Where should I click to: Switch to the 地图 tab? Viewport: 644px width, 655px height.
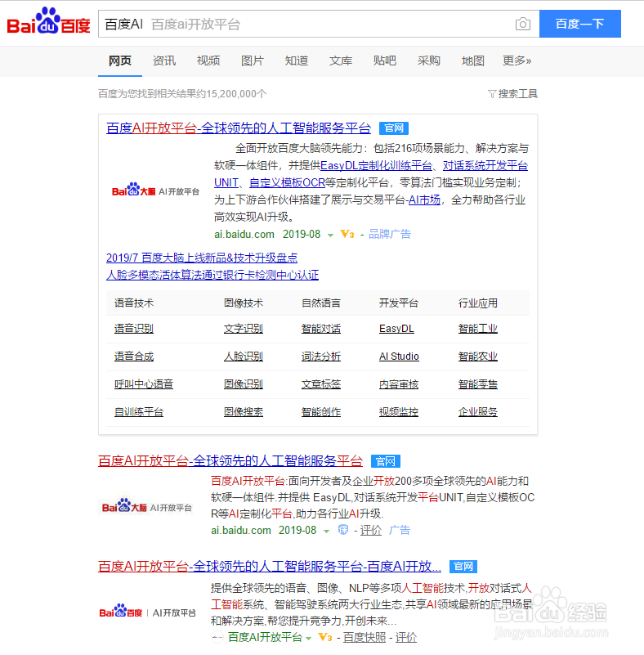coord(473,61)
